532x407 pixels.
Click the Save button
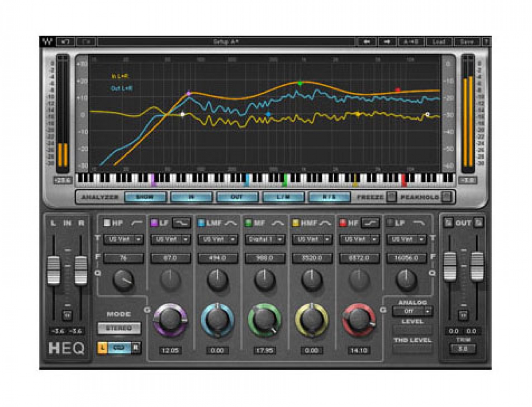[x=467, y=41]
